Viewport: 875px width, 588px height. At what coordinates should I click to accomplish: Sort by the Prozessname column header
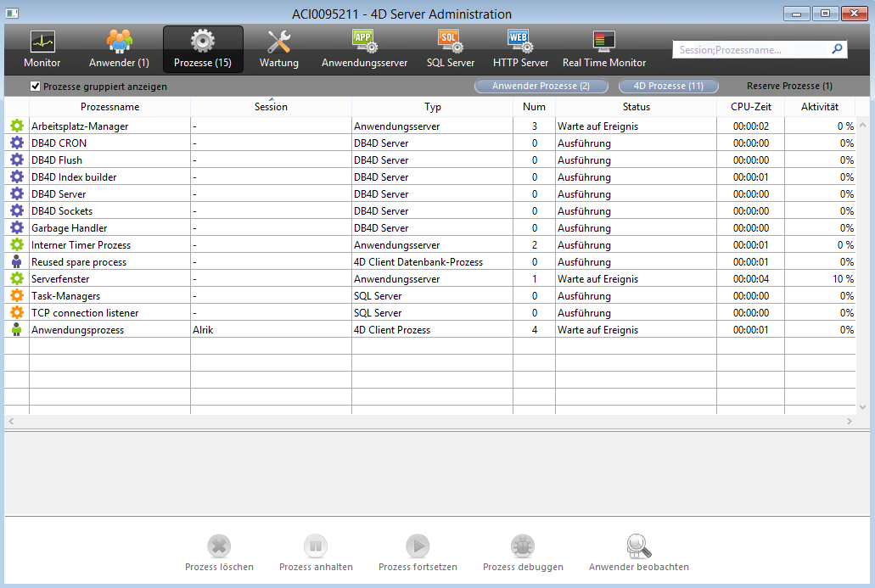[x=109, y=107]
